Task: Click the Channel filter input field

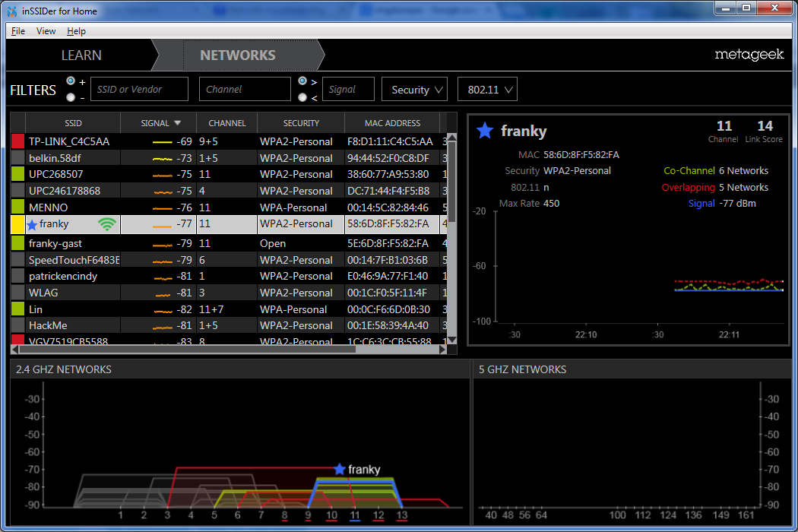Action: pos(245,90)
